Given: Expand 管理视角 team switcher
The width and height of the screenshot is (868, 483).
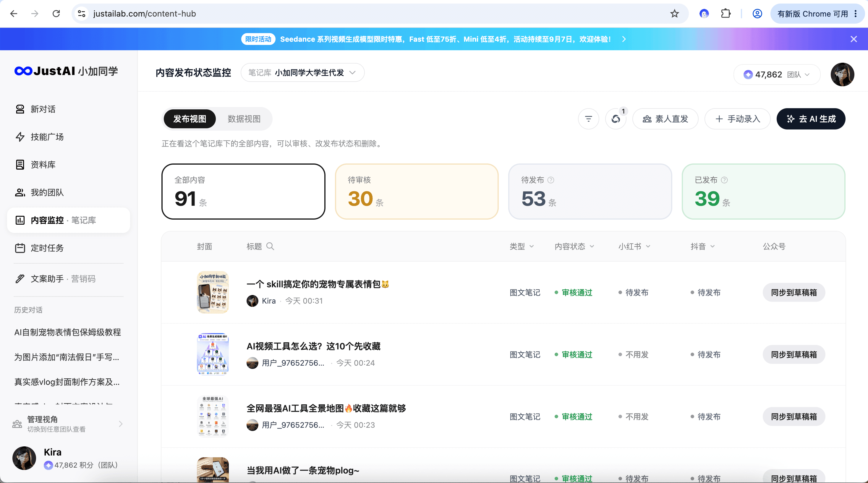Looking at the screenshot, I should [68, 424].
